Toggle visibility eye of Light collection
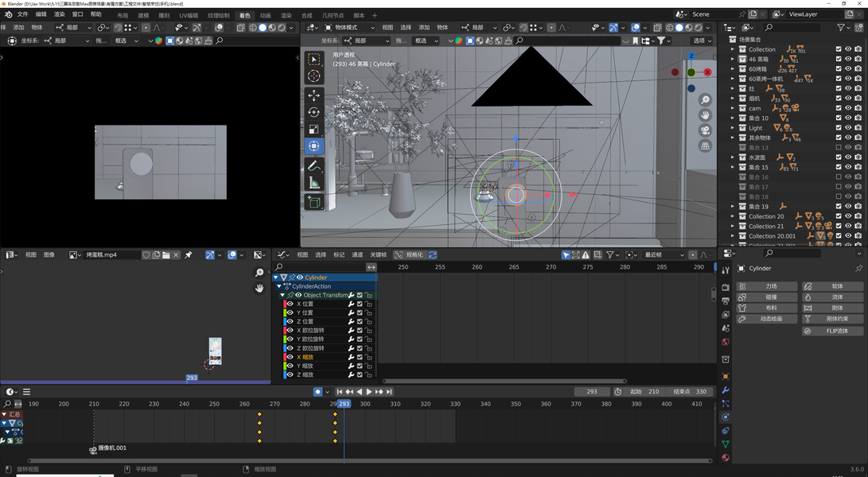The height and width of the screenshot is (477, 868). point(848,128)
